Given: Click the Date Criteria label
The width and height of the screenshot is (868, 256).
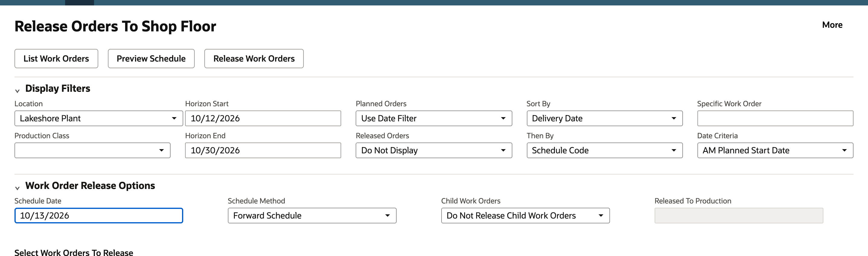Looking at the screenshot, I should click(717, 136).
